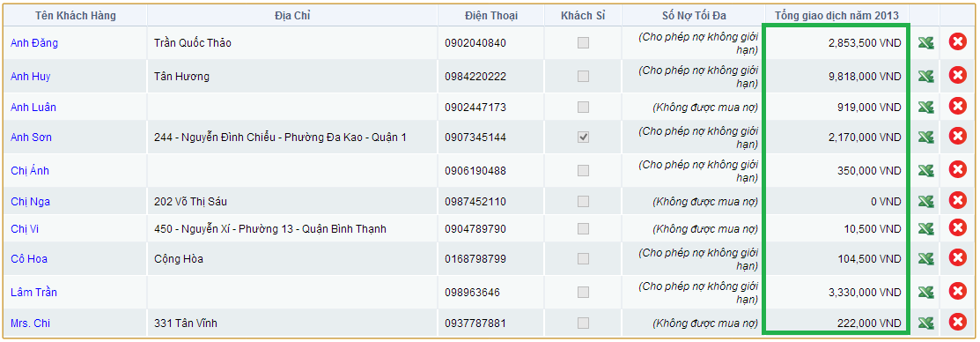
Task: Sort by Tên Khách Hàng column header
Action: (76, 16)
